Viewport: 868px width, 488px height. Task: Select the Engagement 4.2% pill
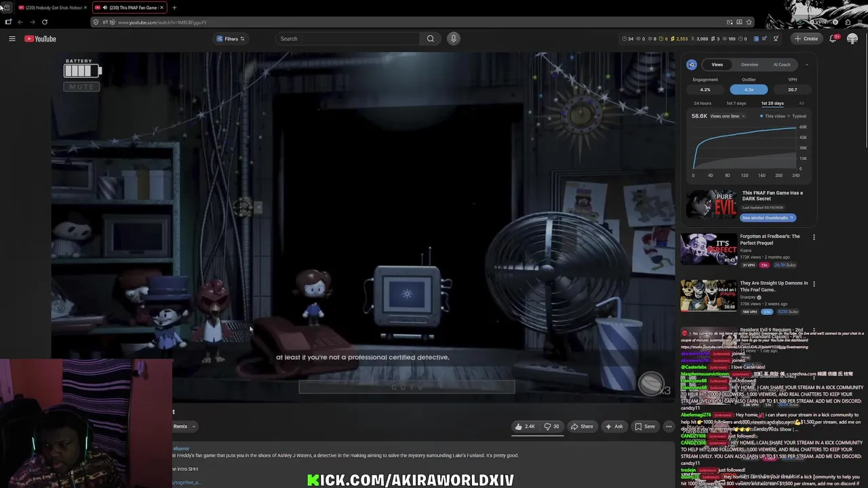(705, 89)
